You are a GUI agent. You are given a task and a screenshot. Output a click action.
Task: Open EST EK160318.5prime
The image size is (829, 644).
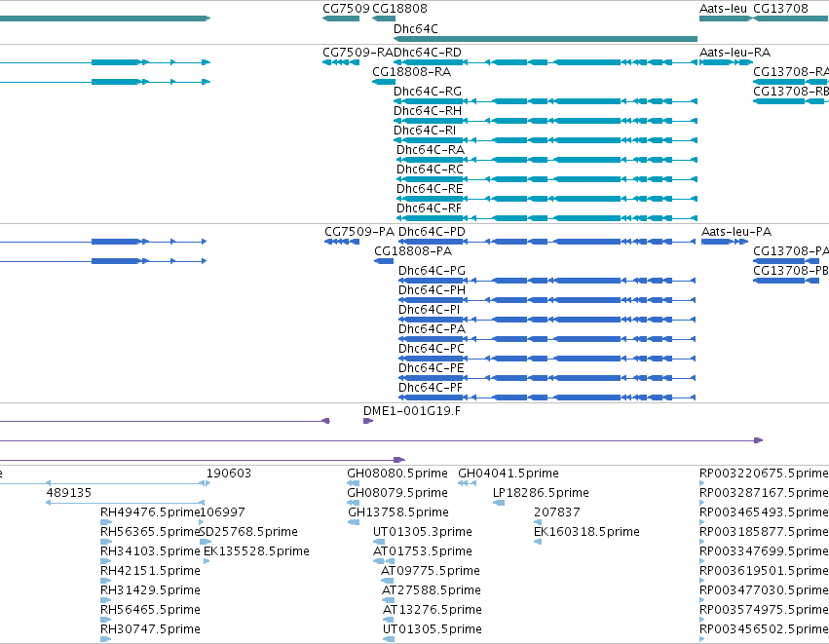tap(586, 532)
